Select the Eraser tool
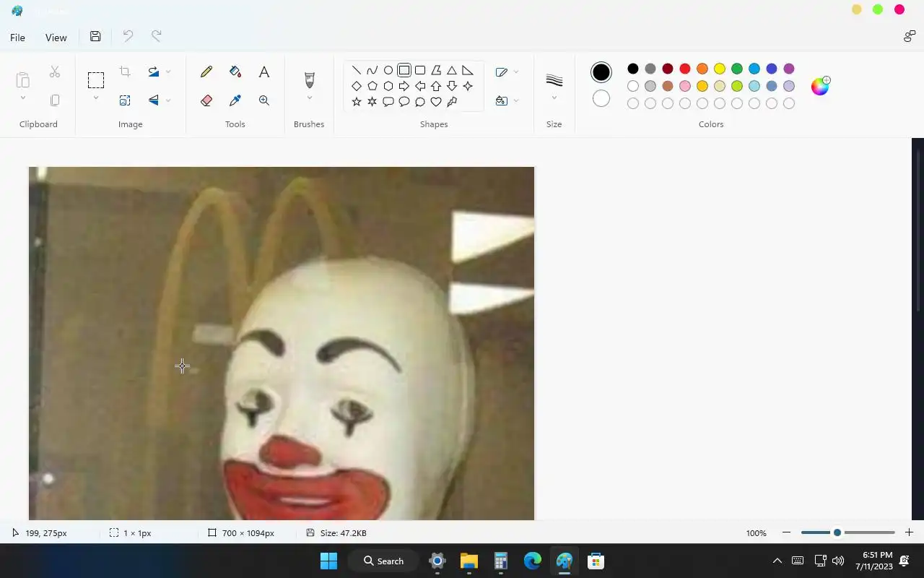 pyautogui.click(x=206, y=100)
